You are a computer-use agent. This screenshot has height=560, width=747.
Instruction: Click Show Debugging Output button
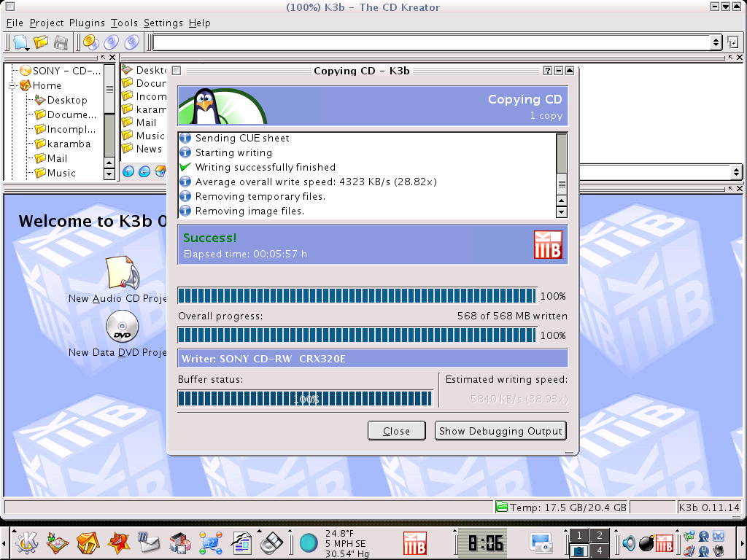pyautogui.click(x=500, y=431)
